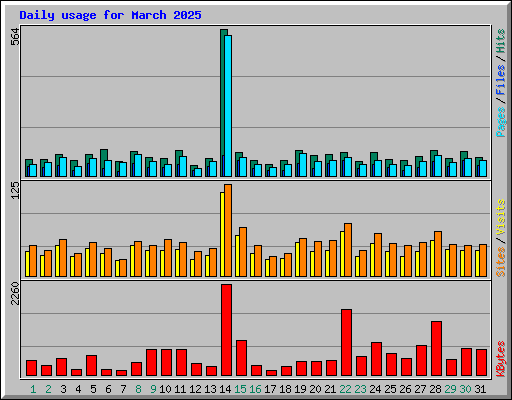This screenshot has height=400, width=512.
Task: Click day 12 on the x-axis
Action: point(195,389)
